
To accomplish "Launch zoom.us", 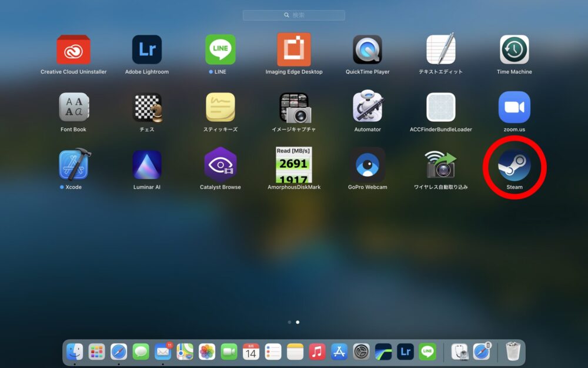I will click(514, 107).
